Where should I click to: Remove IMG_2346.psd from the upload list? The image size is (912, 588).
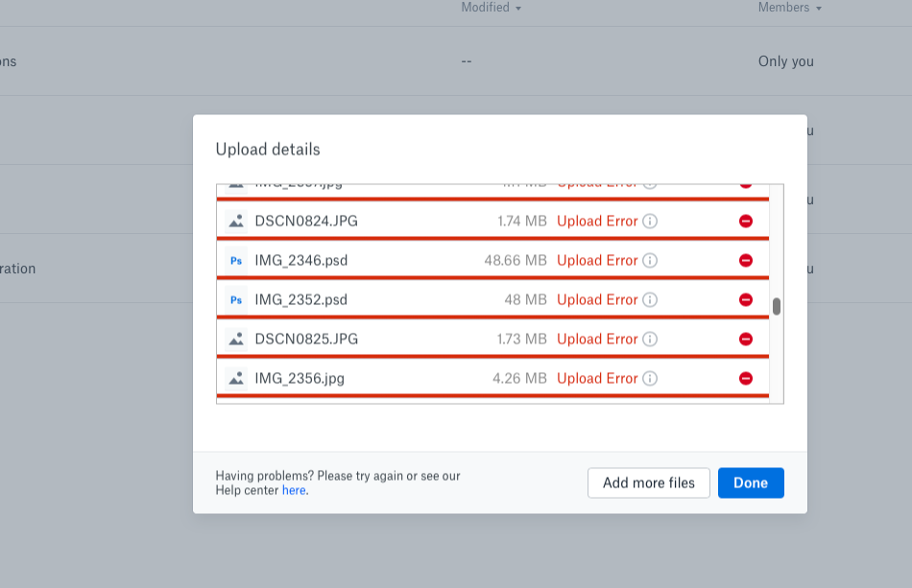[x=746, y=261]
